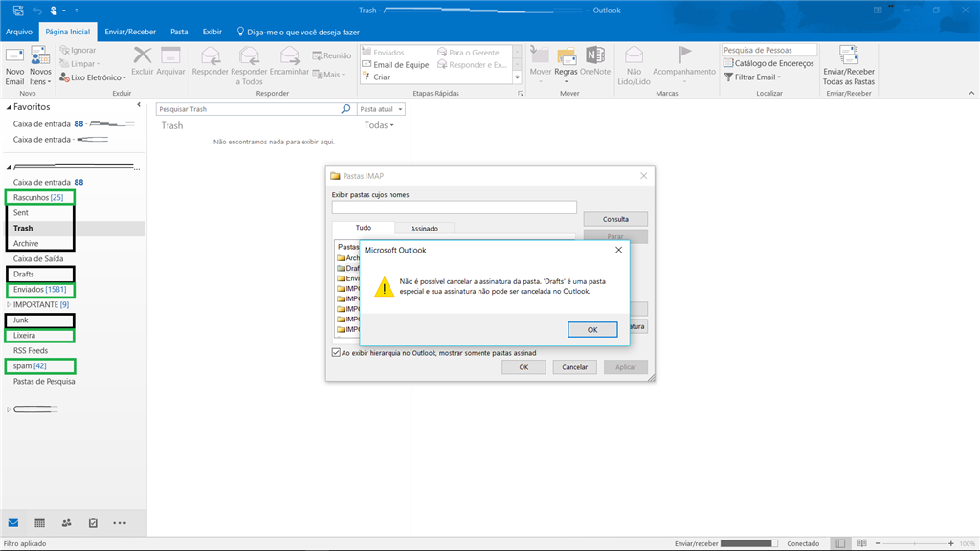Click the Ignorar conversation button
This screenshot has width=980, height=551.
[78, 50]
